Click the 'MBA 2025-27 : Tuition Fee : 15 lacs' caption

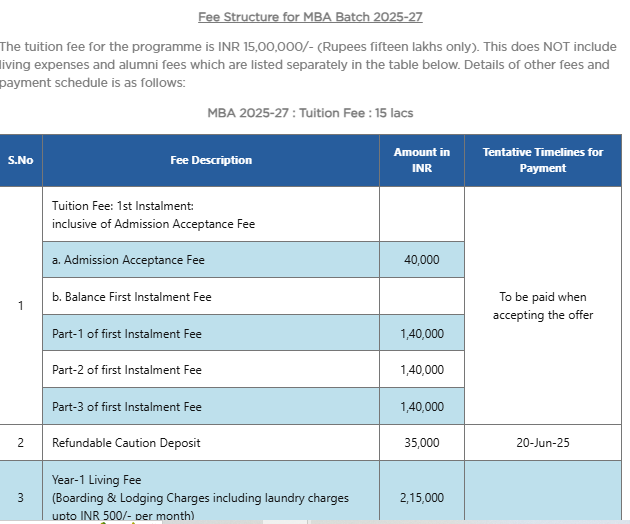(x=310, y=113)
